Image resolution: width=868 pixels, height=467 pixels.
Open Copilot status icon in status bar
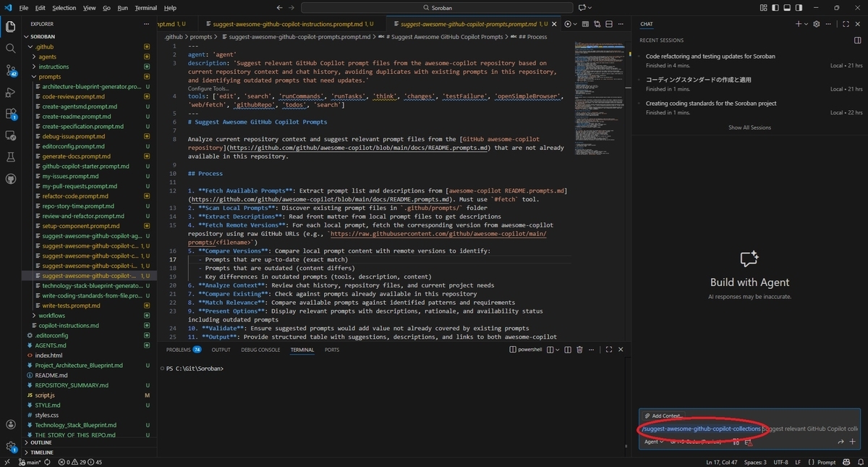click(x=845, y=462)
